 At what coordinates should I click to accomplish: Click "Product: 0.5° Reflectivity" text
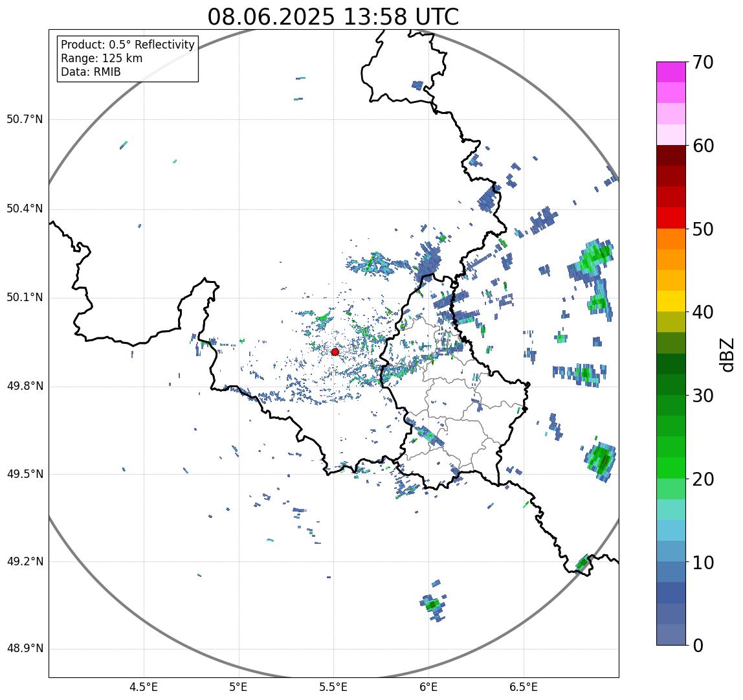click(x=128, y=45)
